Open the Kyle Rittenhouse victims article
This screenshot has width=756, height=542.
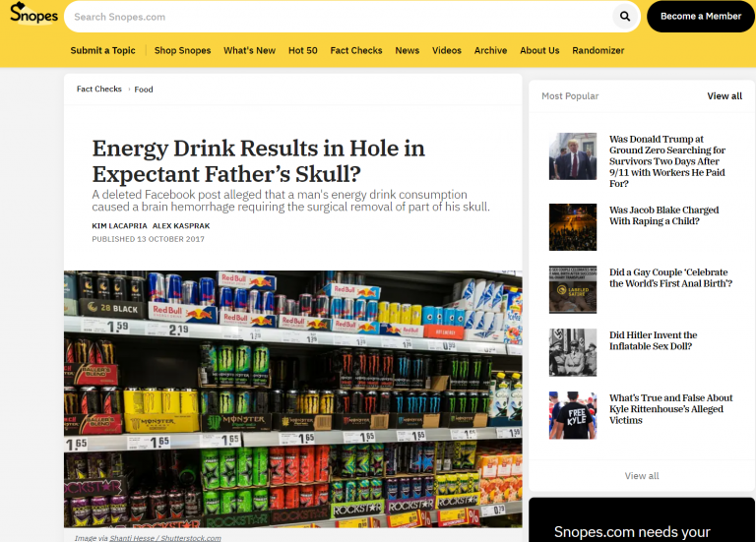coord(670,409)
